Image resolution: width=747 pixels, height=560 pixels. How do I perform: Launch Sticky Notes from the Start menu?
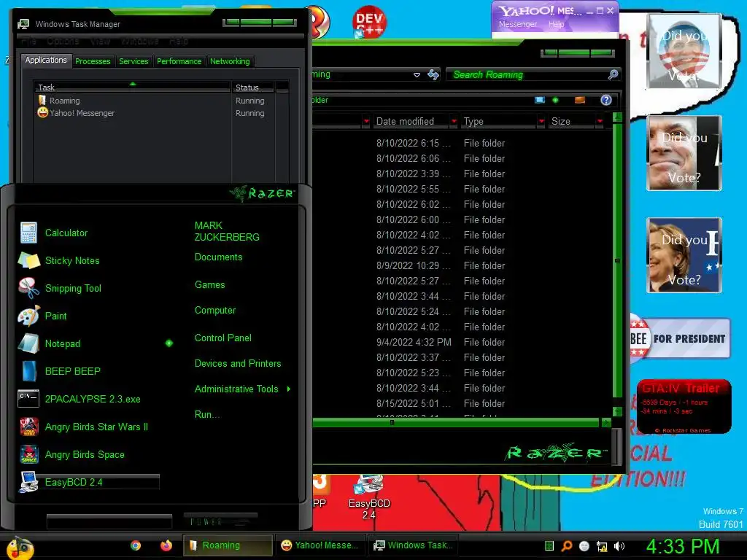72,260
